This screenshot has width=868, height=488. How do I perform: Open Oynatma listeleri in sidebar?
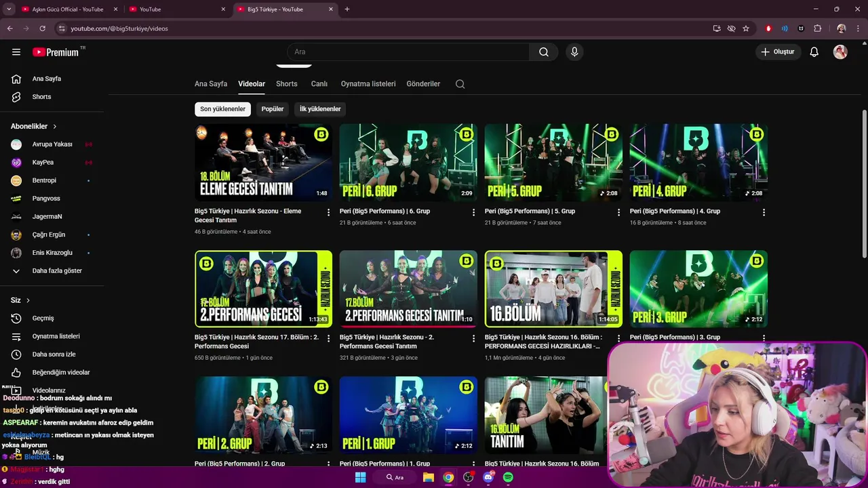[x=54, y=336]
